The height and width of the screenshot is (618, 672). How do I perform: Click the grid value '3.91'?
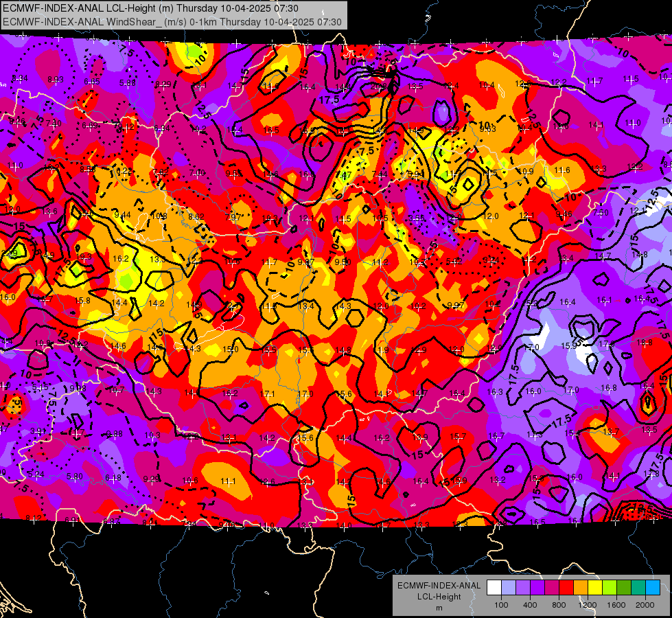pos(38,431)
